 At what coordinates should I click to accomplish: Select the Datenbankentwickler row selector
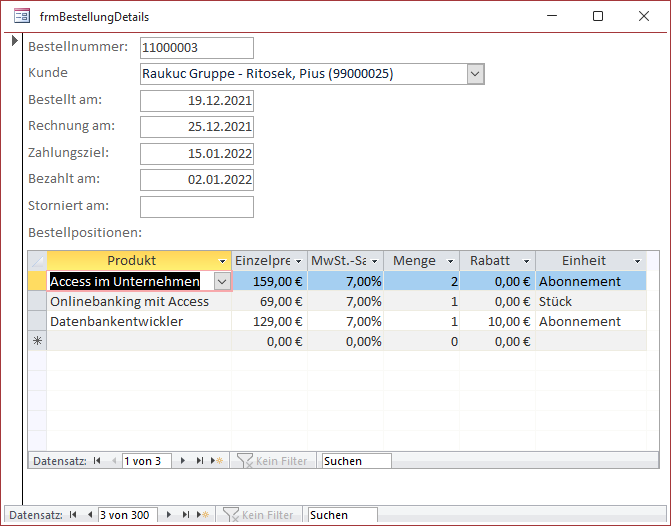point(38,322)
